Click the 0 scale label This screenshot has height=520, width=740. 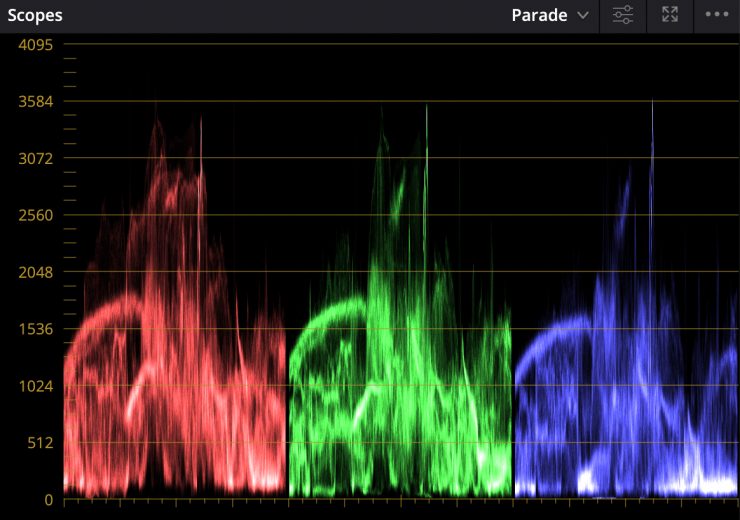point(48,499)
